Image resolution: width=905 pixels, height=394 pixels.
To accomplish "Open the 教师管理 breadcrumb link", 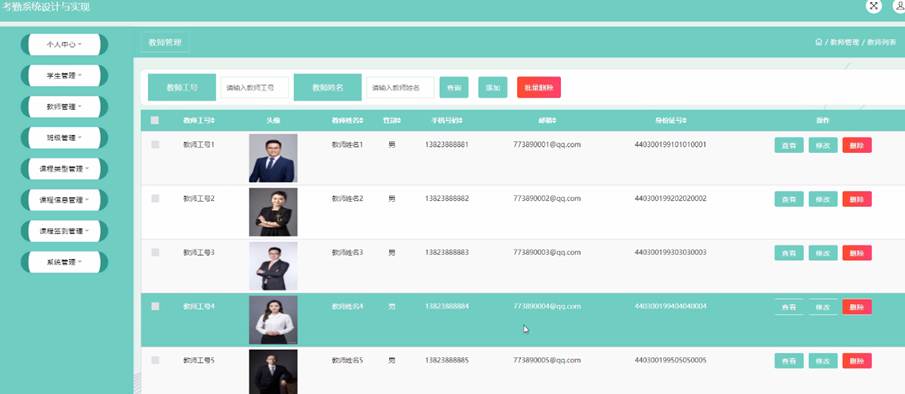I will (844, 43).
